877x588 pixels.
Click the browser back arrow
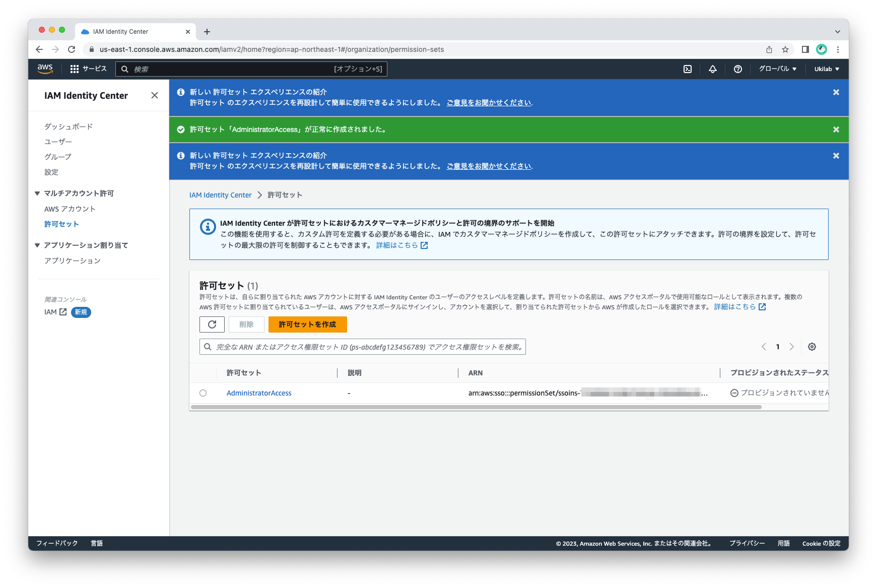pos(39,49)
